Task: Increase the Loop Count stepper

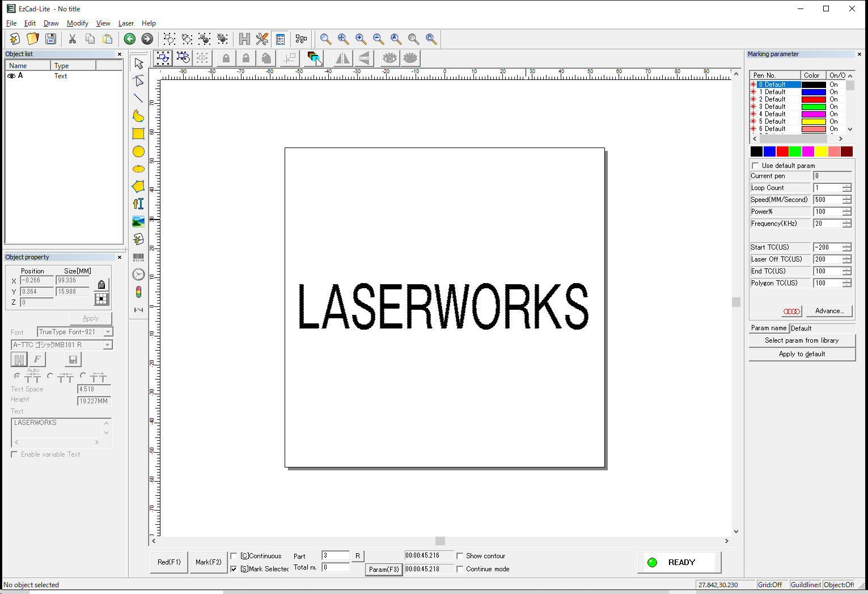Action: [846, 186]
